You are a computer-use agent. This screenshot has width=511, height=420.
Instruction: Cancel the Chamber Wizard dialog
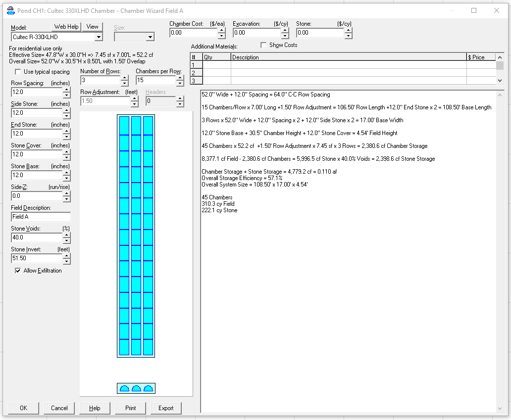tap(59, 408)
